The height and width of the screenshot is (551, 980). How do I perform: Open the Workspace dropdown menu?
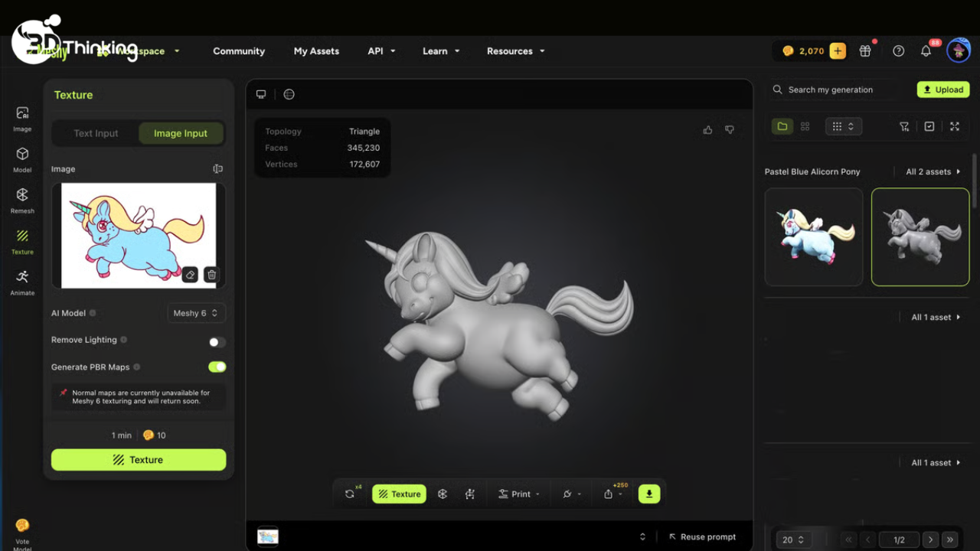[x=148, y=51]
